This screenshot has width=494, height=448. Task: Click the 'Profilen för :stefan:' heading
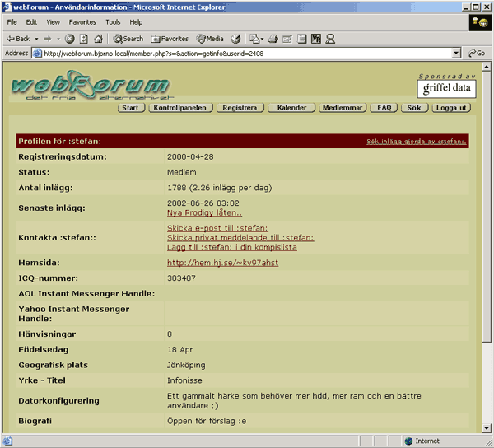tap(59, 141)
